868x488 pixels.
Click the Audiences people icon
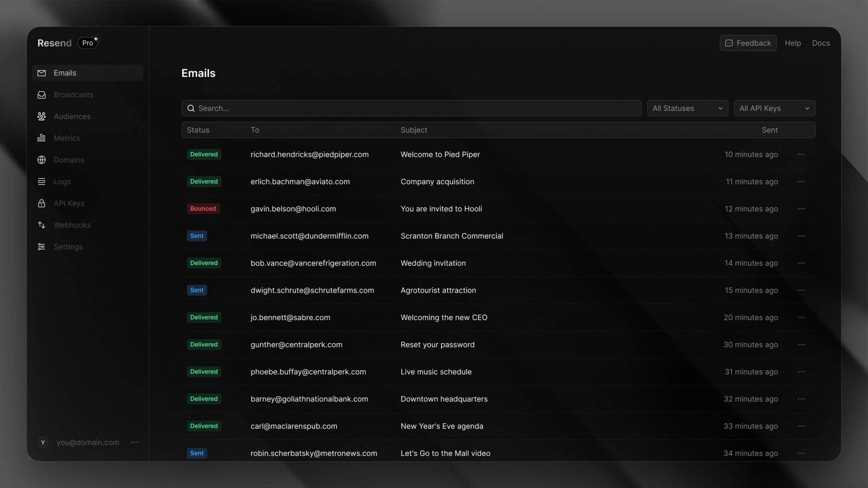point(41,116)
